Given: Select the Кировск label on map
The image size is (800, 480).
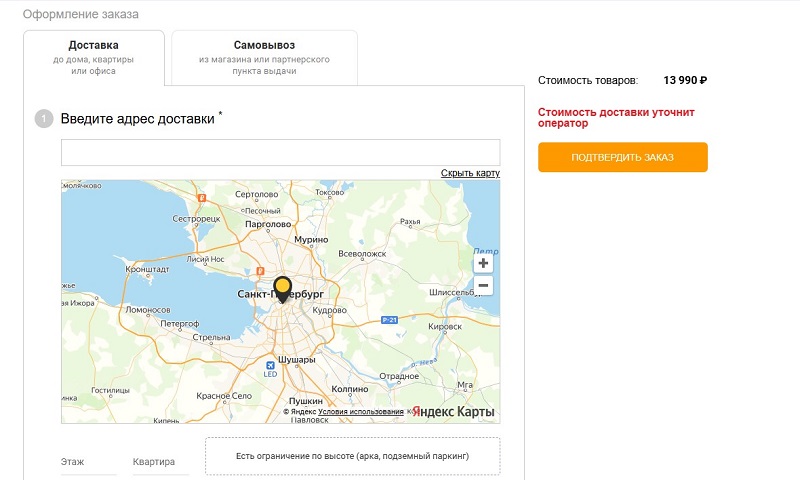Looking at the screenshot, I should pos(445,326).
